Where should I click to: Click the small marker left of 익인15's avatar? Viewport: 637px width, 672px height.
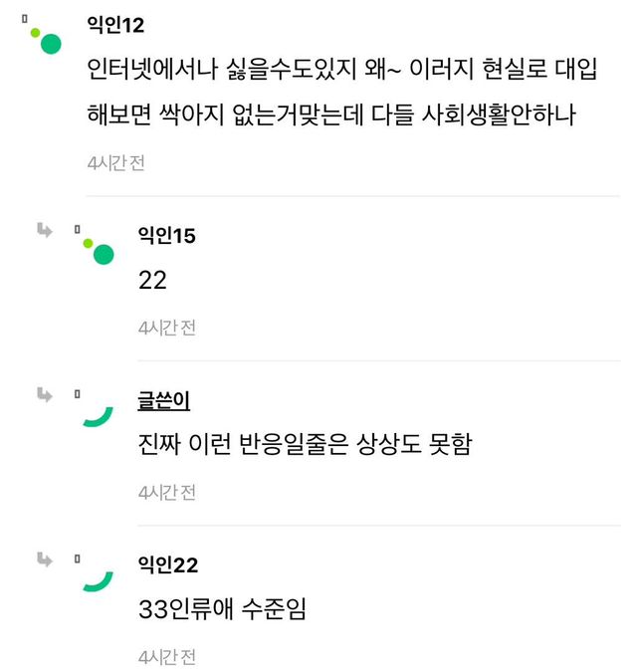click(77, 230)
